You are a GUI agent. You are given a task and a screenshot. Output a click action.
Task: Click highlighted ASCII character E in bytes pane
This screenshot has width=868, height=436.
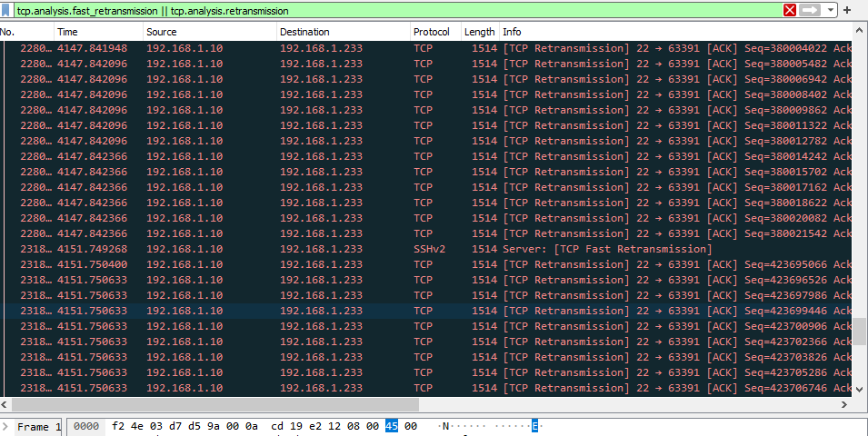coord(534,427)
